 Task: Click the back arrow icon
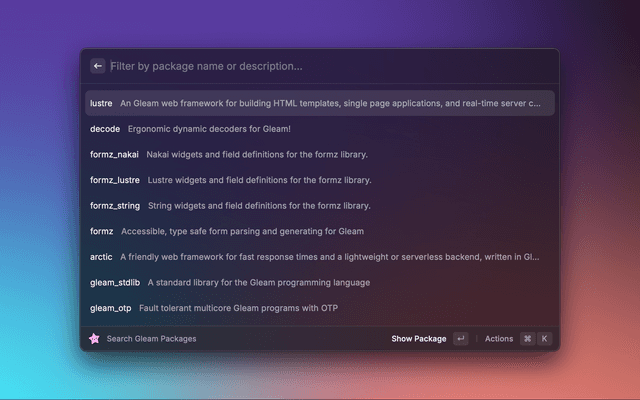pos(98,66)
